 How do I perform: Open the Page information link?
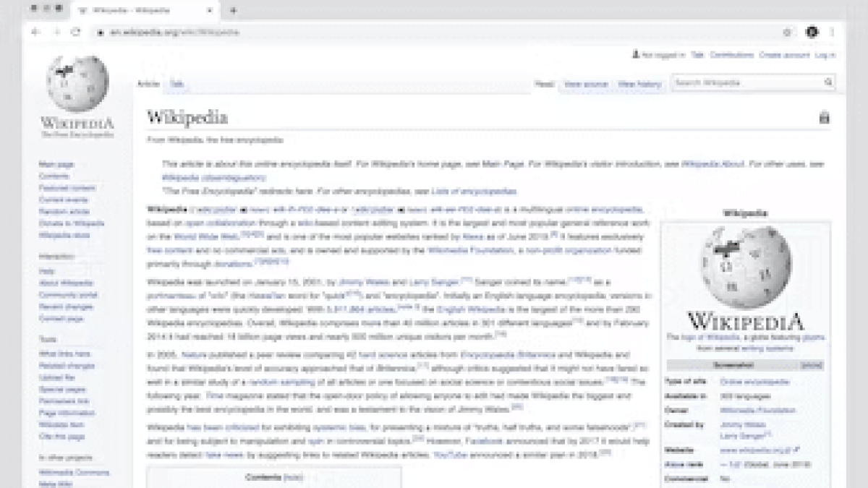click(x=67, y=413)
